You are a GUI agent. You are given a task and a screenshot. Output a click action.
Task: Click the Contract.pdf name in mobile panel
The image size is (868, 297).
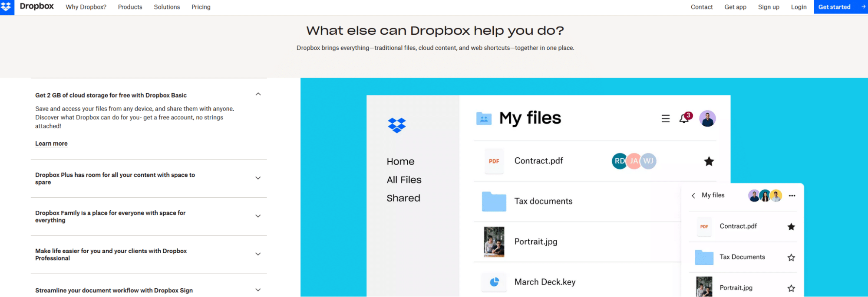[x=738, y=226]
